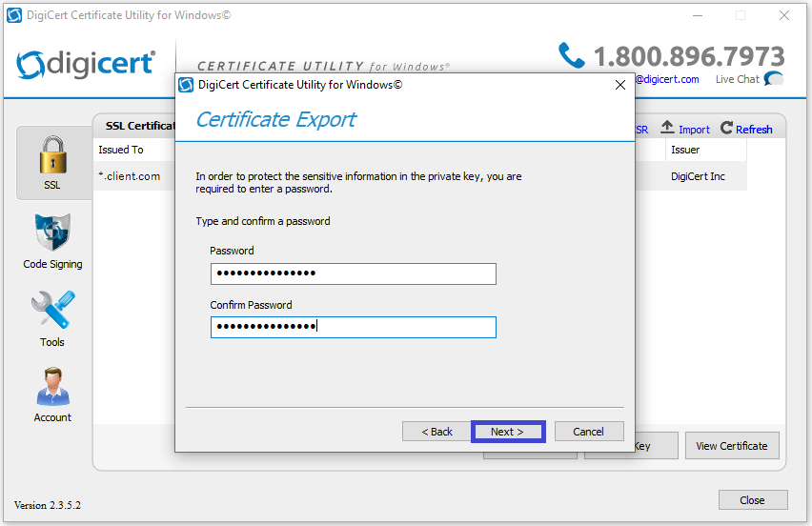Click the export dialog title bar icon
Screen dimensions: 812x526
click(186, 85)
